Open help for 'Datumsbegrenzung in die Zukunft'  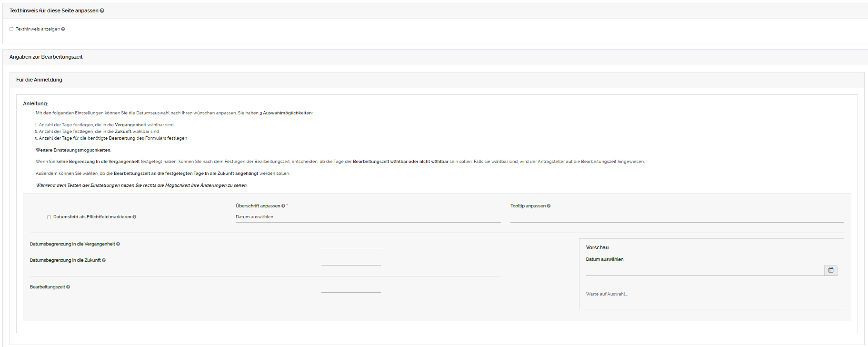104,260
